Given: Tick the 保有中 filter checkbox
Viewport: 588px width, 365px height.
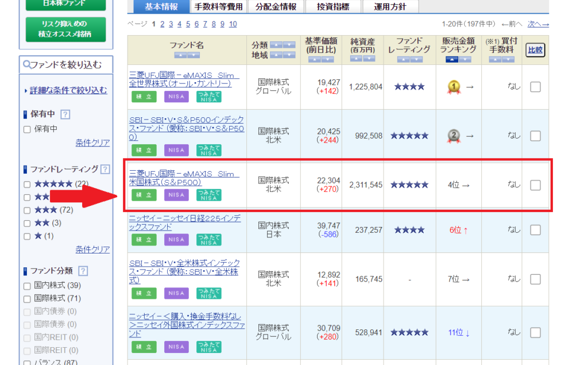Looking at the screenshot, I should coord(27,129).
